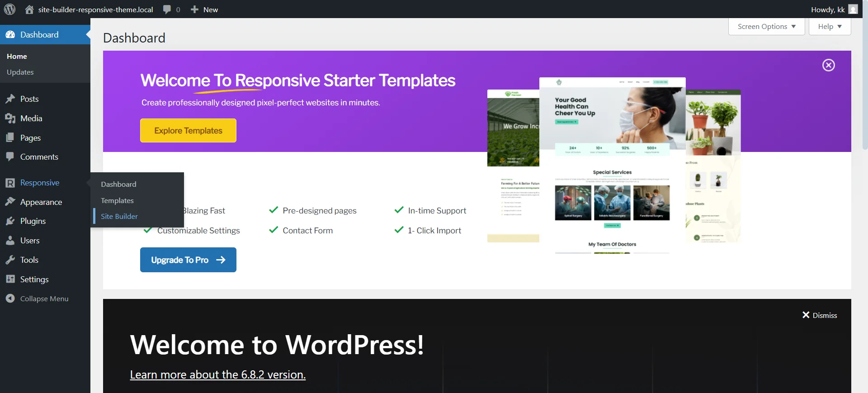Open the Updates submenu item

20,72
